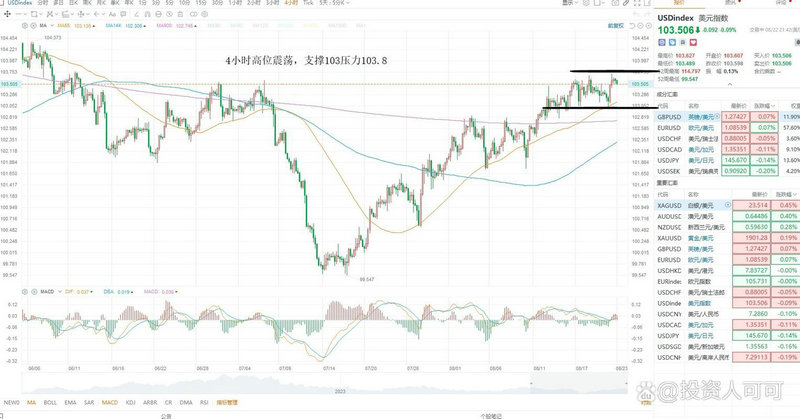
Task: Select the Tick chart tab
Action: pyautogui.click(x=309, y=5)
